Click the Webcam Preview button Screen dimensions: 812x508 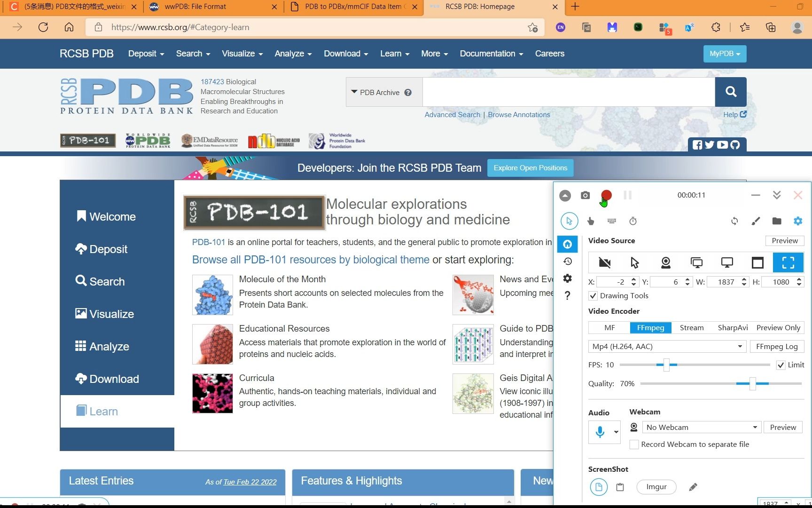pyautogui.click(x=783, y=428)
